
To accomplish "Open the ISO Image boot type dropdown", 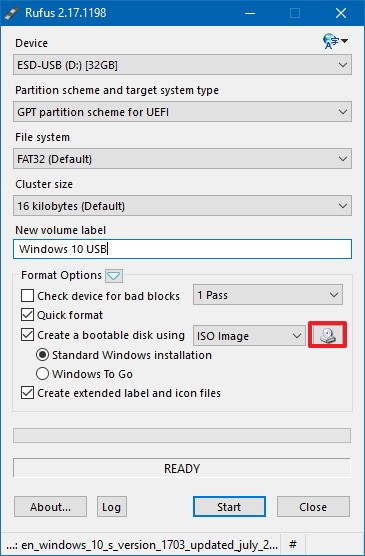I will pos(249,335).
